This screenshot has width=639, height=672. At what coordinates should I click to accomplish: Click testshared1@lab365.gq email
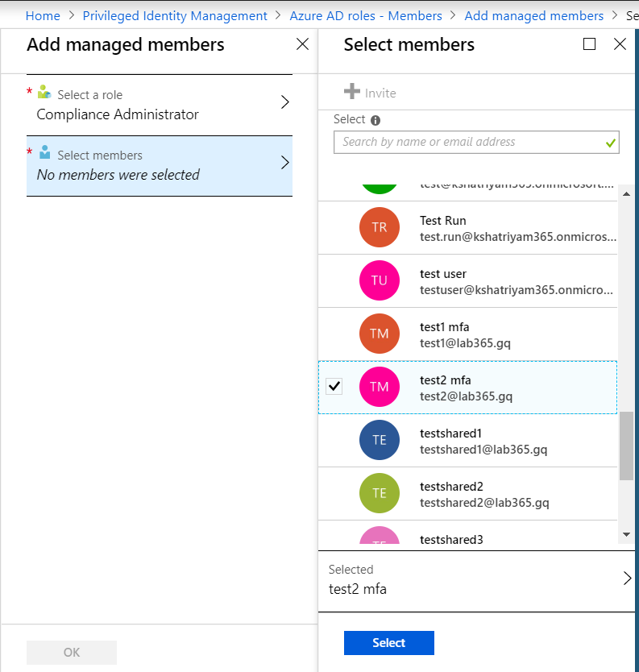pyautogui.click(x=483, y=450)
